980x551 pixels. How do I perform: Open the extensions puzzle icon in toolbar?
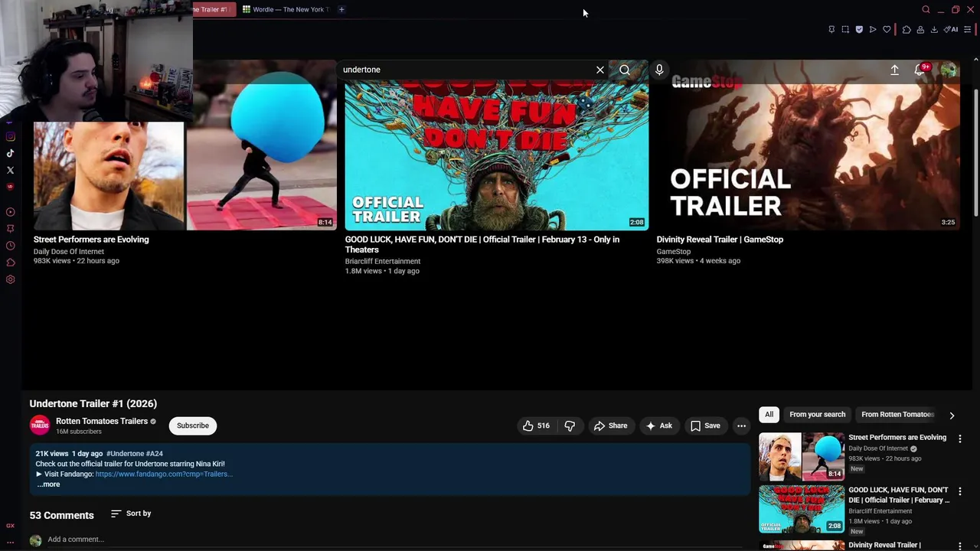906,30
